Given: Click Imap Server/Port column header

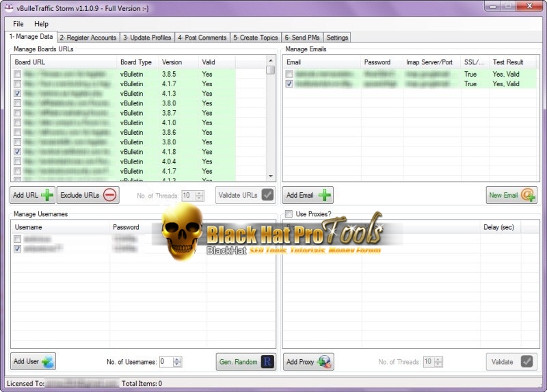Looking at the screenshot, I should click(432, 62).
